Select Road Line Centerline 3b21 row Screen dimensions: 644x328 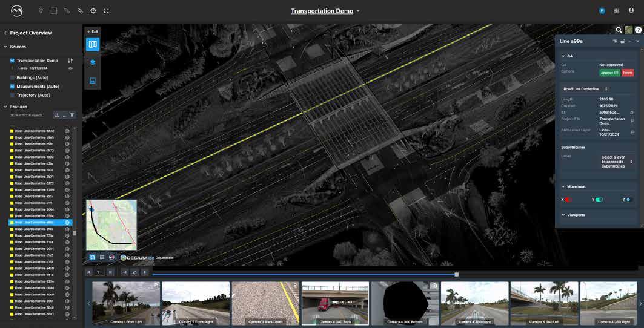pyautogui.click(x=40, y=177)
